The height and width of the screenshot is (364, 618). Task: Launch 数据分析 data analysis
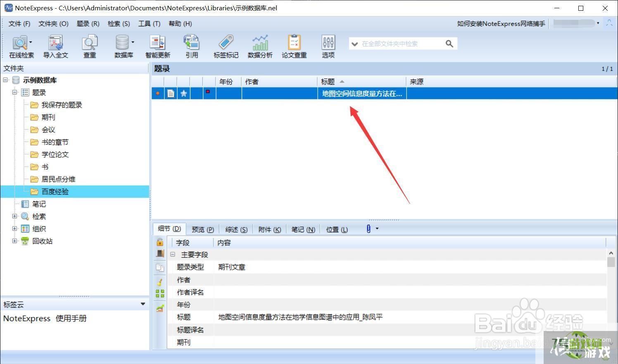tap(260, 46)
